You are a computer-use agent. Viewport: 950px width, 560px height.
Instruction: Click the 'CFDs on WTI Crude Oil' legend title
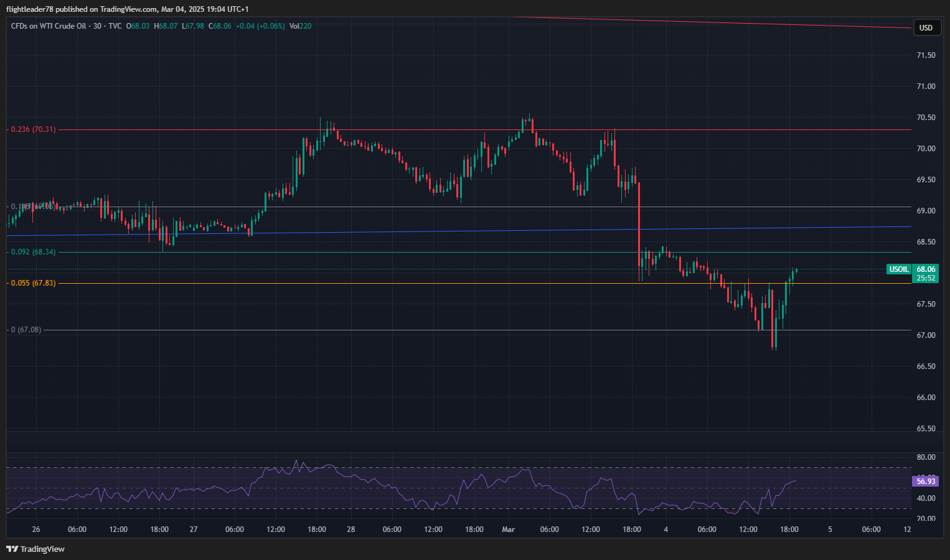click(x=49, y=26)
